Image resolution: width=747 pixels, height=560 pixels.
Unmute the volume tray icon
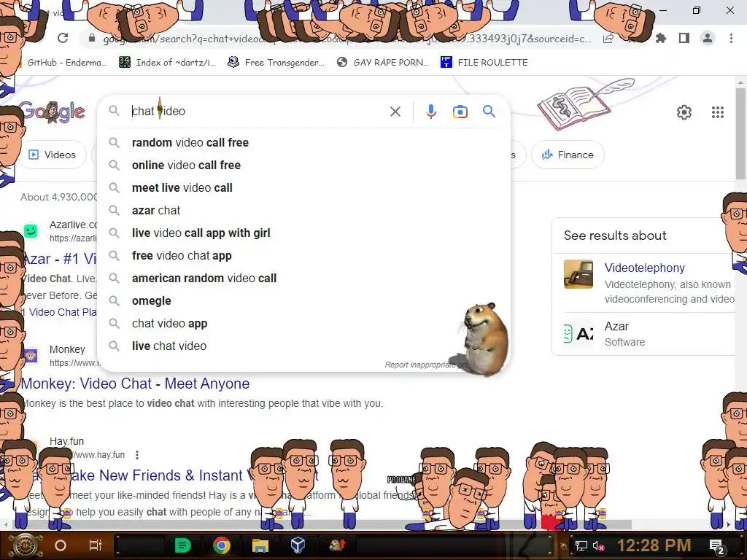598,545
